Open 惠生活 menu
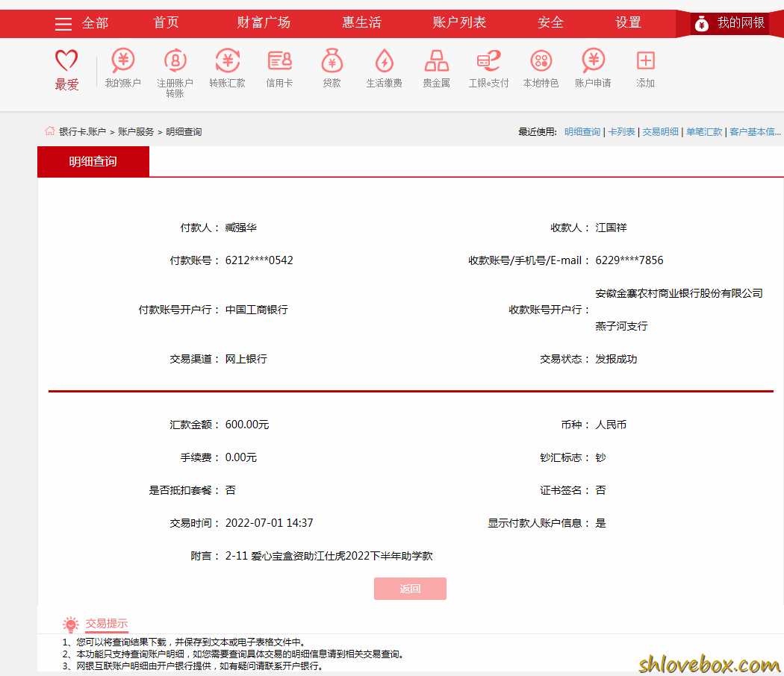Screen dimensions: 784x676 [361, 22]
